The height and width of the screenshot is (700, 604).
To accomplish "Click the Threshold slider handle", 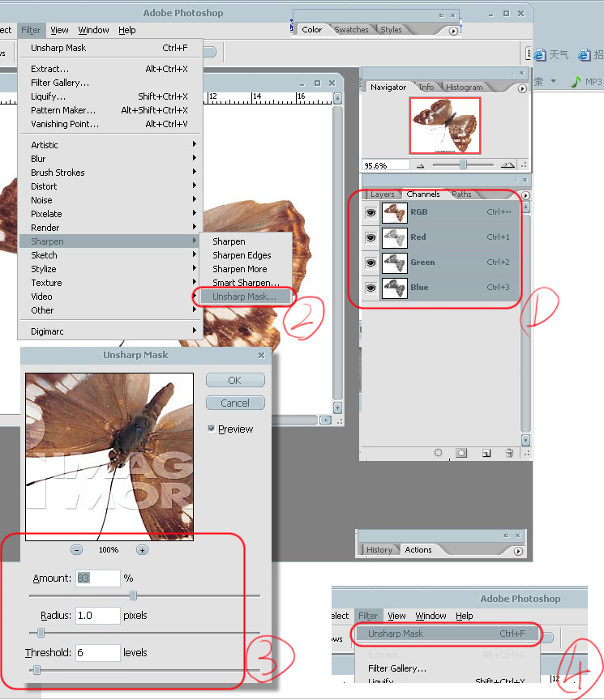I will [37, 670].
